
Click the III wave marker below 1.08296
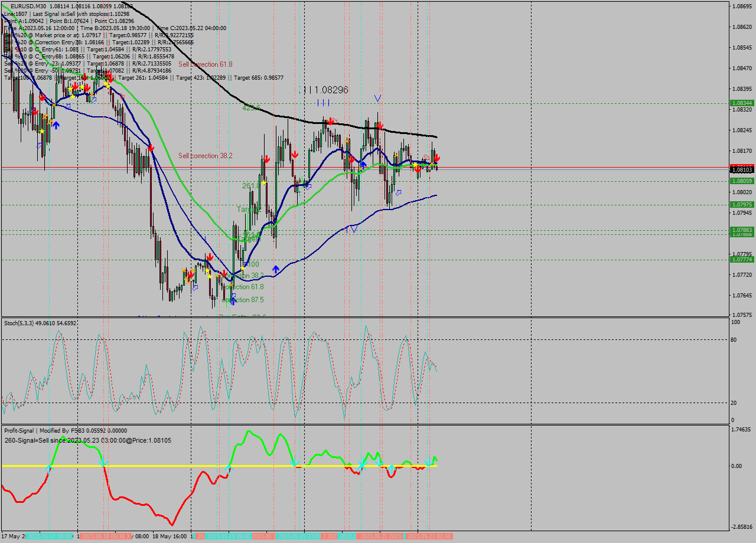(x=323, y=103)
